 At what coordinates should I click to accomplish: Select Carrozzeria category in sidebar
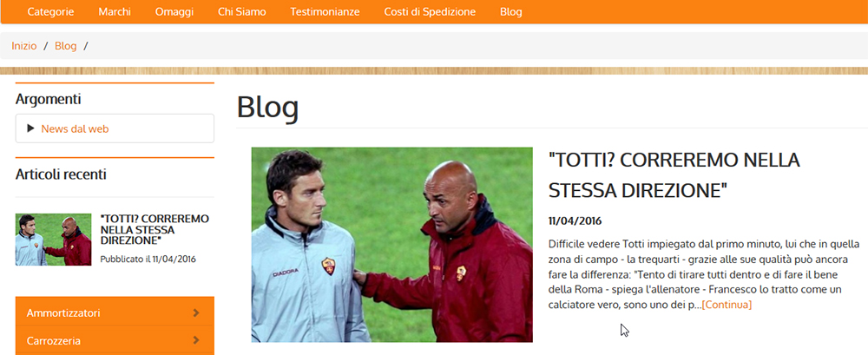click(115, 340)
